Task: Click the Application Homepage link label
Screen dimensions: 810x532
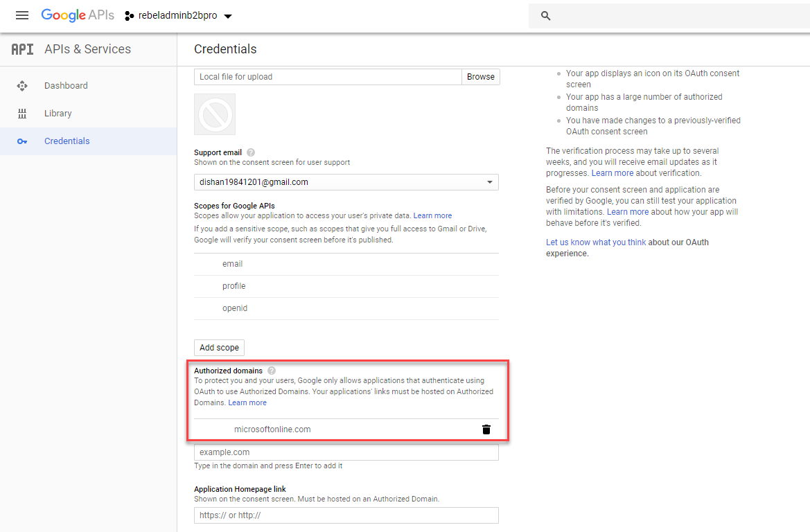Action: [240, 489]
